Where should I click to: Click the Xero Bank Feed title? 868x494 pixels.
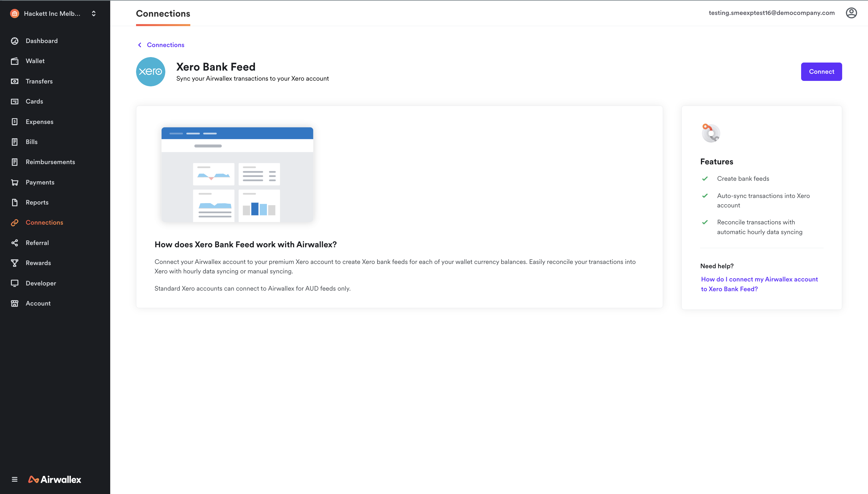216,67
